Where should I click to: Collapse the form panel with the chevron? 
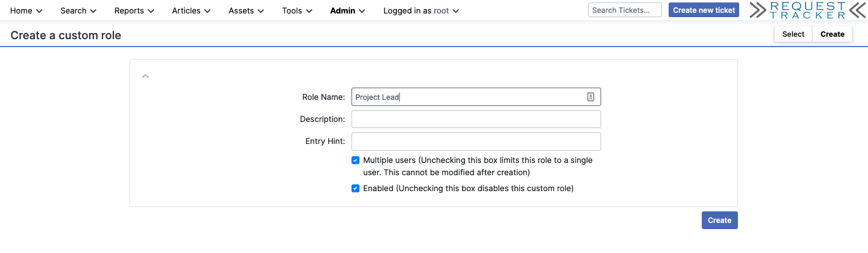click(145, 76)
